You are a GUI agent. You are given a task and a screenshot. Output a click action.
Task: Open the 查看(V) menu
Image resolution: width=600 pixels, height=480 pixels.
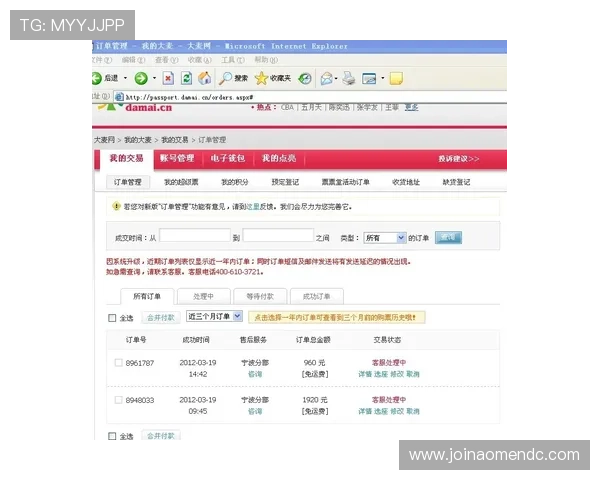pyautogui.click(x=166, y=60)
